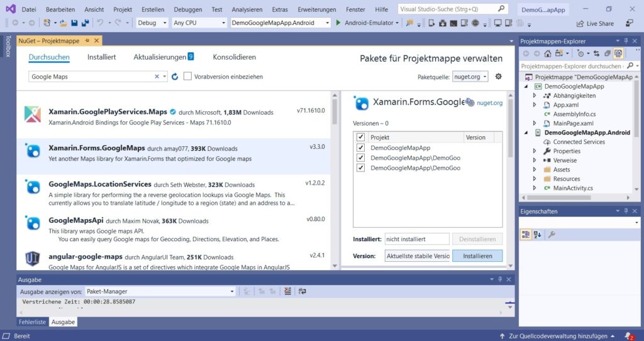The height and width of the screenshot is (341, 644).
Task: Open the Debug configuration dropdown
Action: [152, 23]
